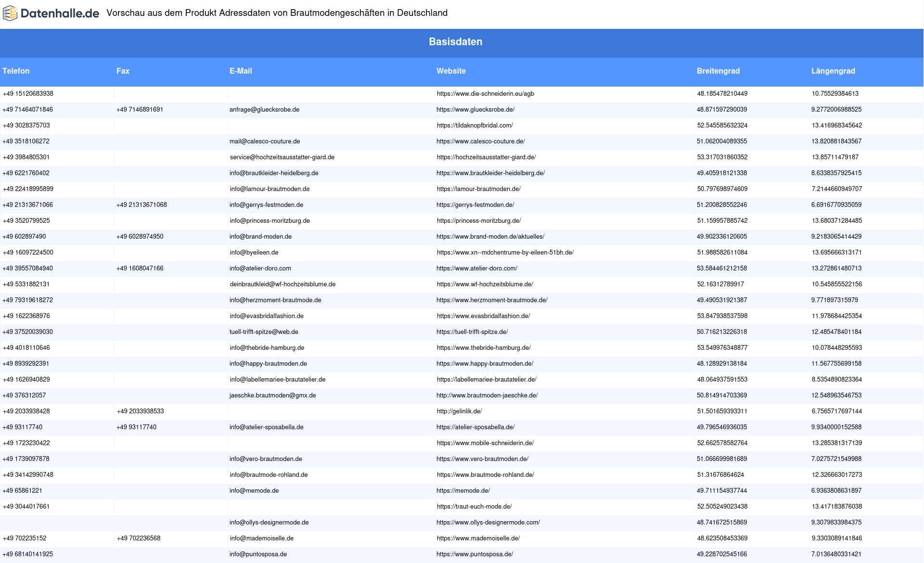This screenshot has height=563, width=924.
Task: Select fax number +49 1608047166
Action: pos(140,269)
